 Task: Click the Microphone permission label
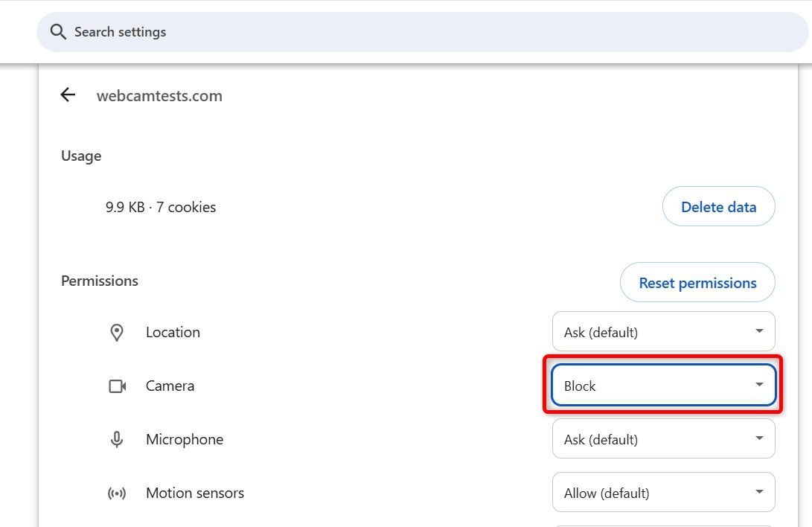[x=185, y=440]
